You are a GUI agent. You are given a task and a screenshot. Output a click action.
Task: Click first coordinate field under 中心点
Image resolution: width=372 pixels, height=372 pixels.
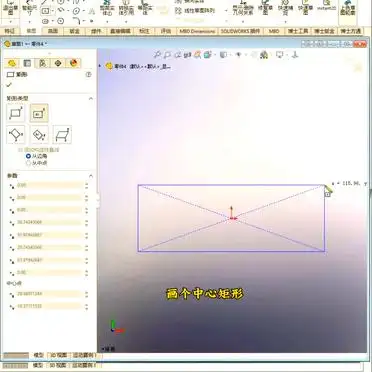[49, 294]
